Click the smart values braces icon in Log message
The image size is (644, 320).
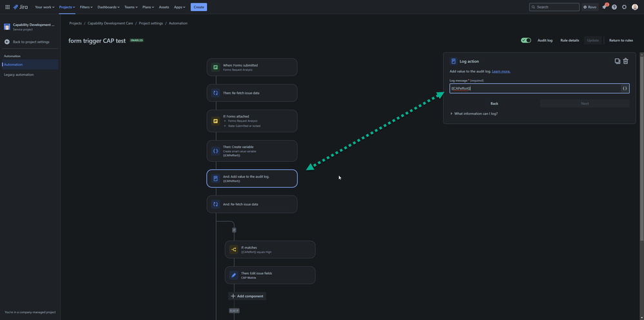[x=625, y=88]
